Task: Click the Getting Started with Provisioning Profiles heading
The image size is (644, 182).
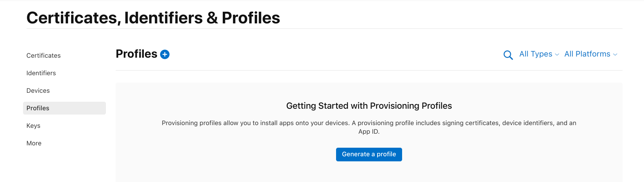Action: coord(369,106)
